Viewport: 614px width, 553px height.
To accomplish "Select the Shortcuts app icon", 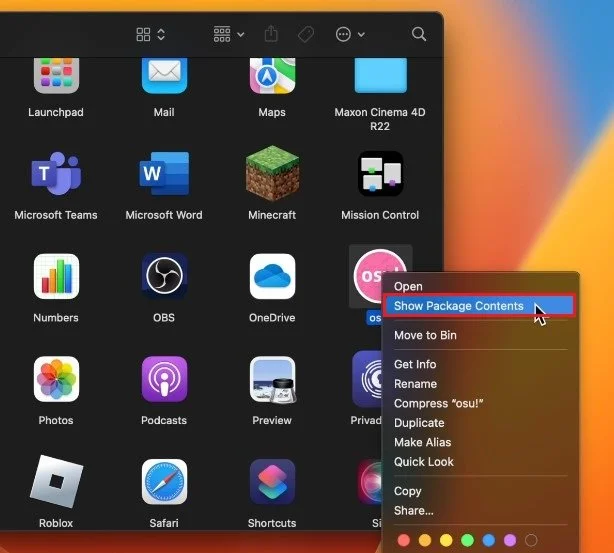I will coord(272,482).
